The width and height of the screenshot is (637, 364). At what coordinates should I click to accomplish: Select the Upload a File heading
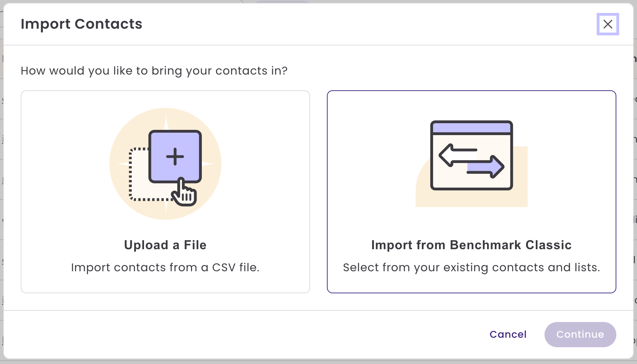click(x=165, y=245)
